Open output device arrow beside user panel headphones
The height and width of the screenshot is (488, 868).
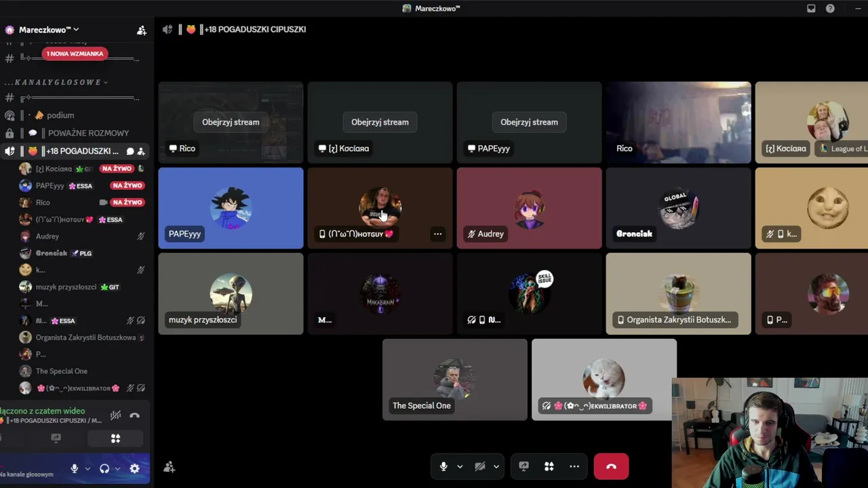(x=117, y=468)
